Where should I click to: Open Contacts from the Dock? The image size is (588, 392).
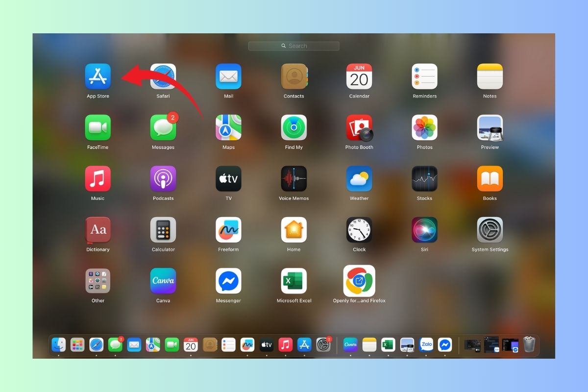point(210,344)
